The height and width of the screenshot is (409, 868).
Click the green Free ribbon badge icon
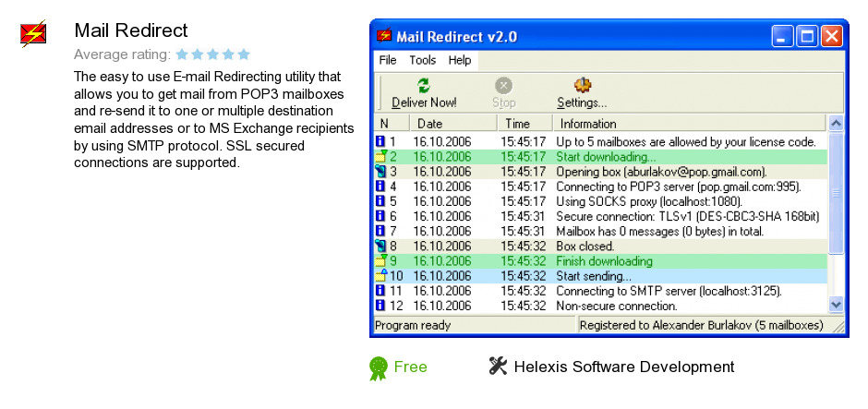tap(379, 368)
